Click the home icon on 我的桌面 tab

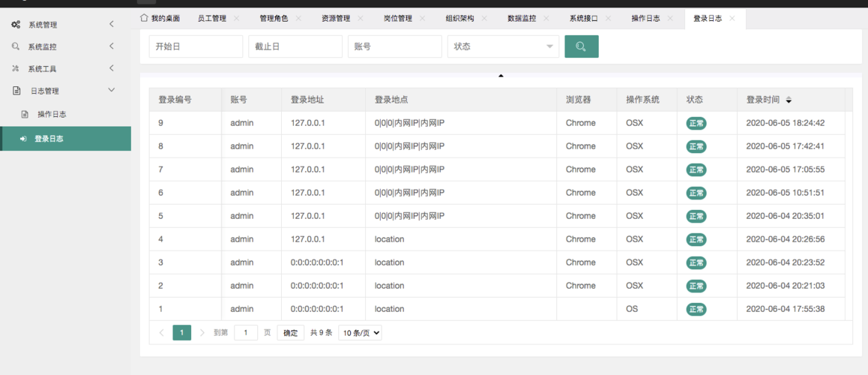[144, 18]
